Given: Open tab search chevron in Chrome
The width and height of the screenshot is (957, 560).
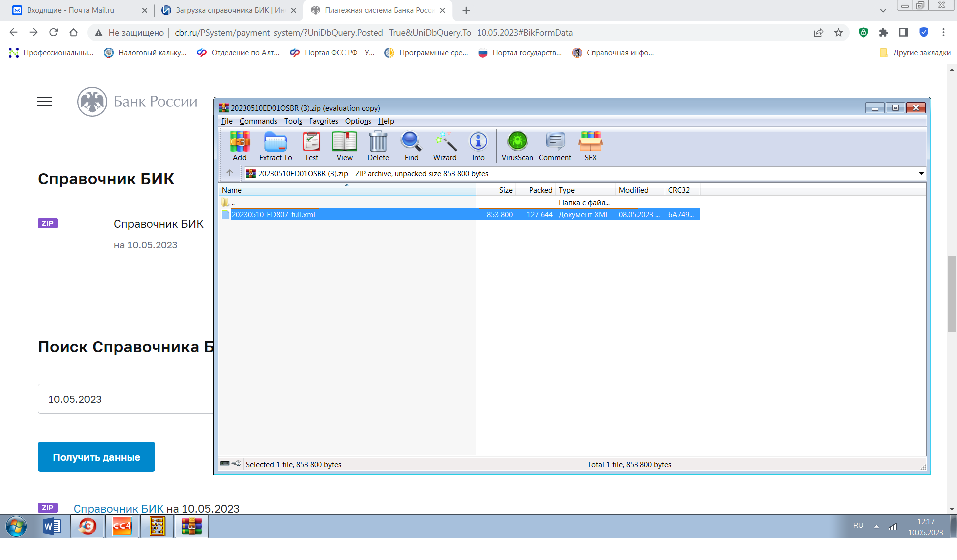Looking at the screenshot, I should (883, 10).
